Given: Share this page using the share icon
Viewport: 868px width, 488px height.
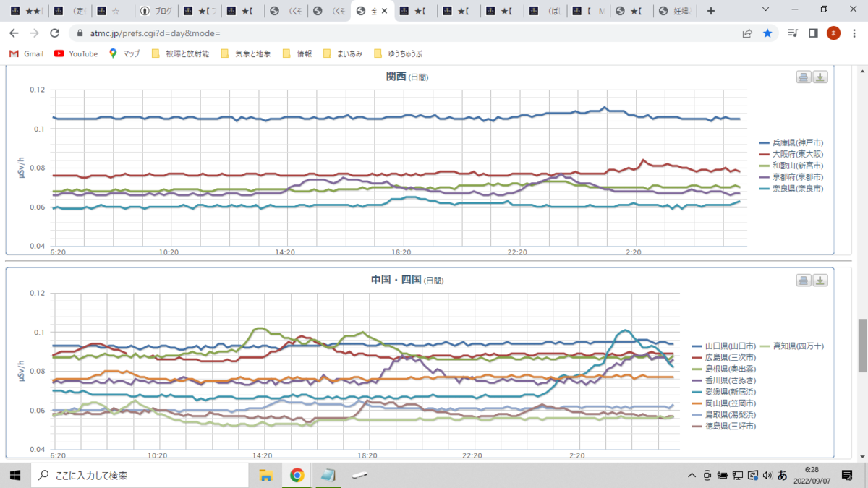Looking at the screenshot, I should click(747, 33).
